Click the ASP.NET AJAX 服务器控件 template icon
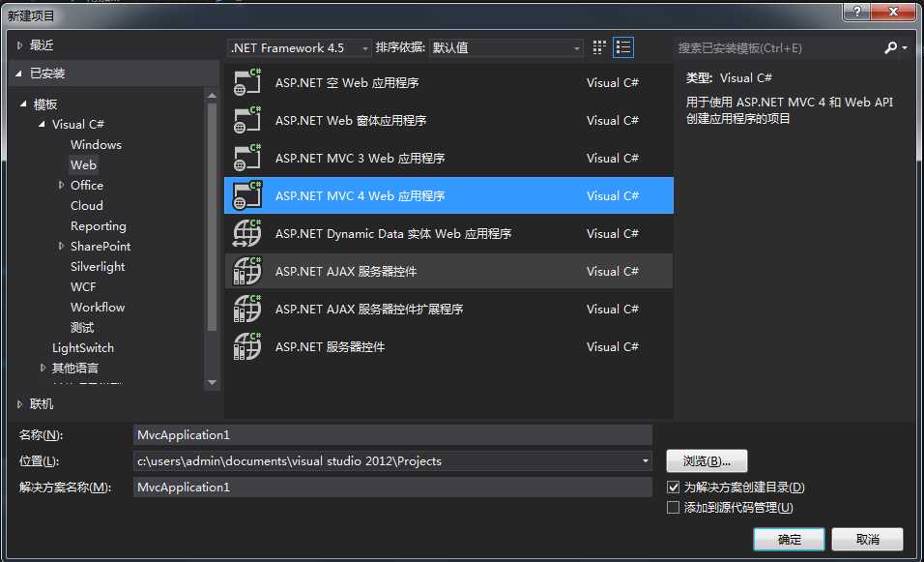This screenshot has width=924, height=562. tap(246, 271)
